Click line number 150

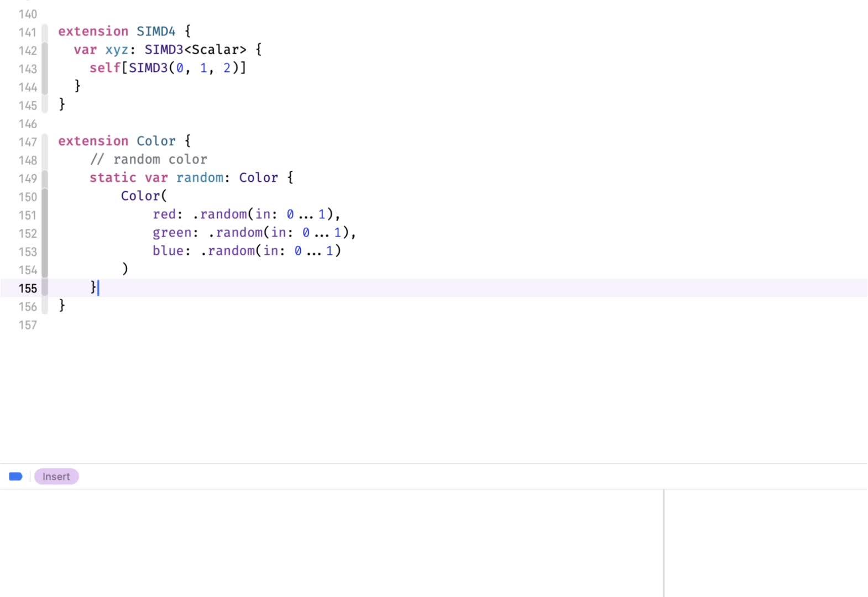click(x=28, y=197)
